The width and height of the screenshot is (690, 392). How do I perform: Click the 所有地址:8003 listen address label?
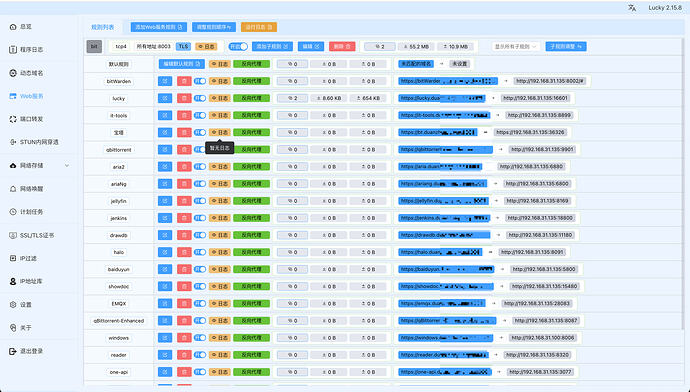(x=153, y=46)
